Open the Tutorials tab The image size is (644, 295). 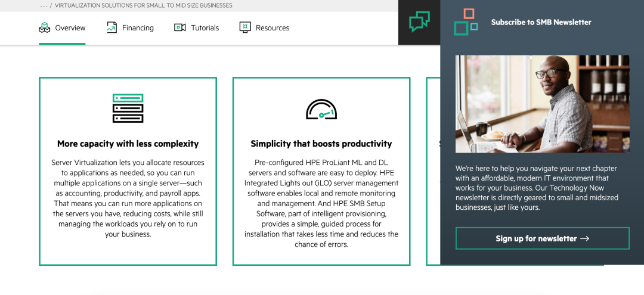pyautogui.click(x=196, y=28)
